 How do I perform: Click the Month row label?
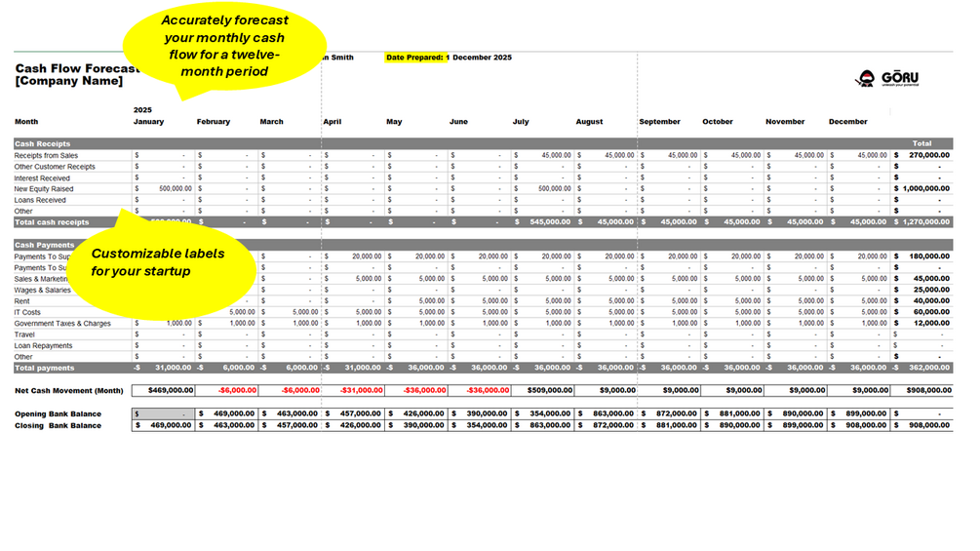[x=26, y=122]
